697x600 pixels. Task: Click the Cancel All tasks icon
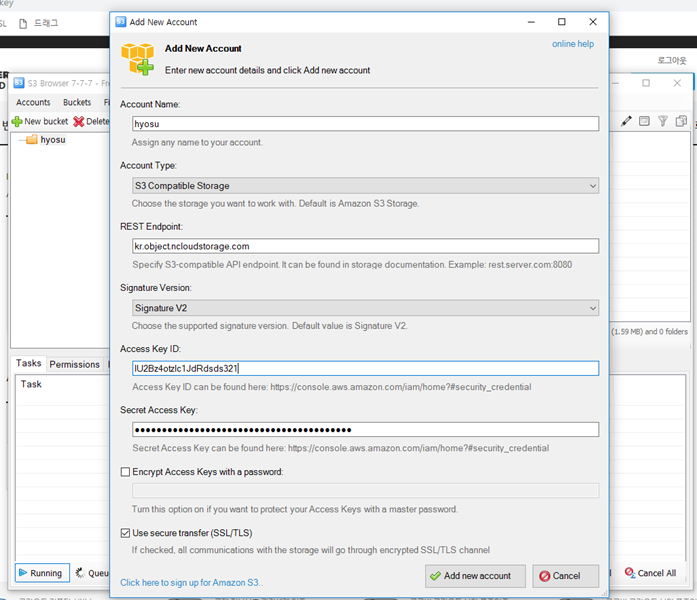(x=629, y=573)
